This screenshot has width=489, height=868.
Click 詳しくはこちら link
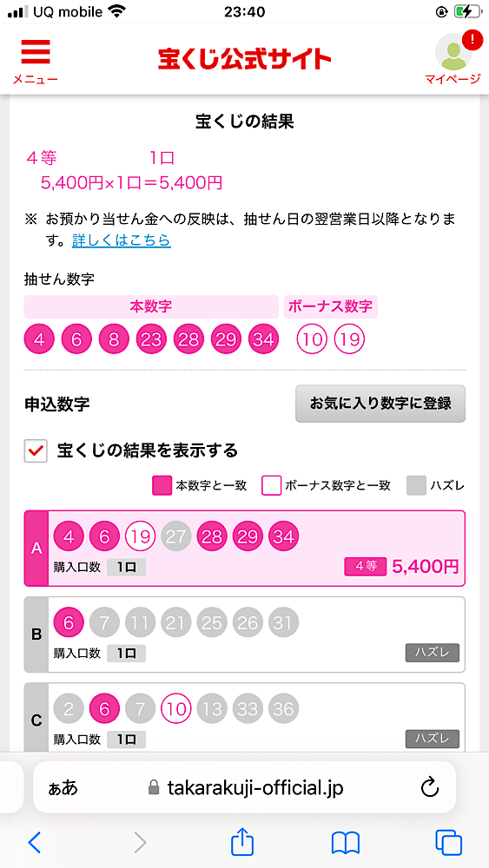122,240
